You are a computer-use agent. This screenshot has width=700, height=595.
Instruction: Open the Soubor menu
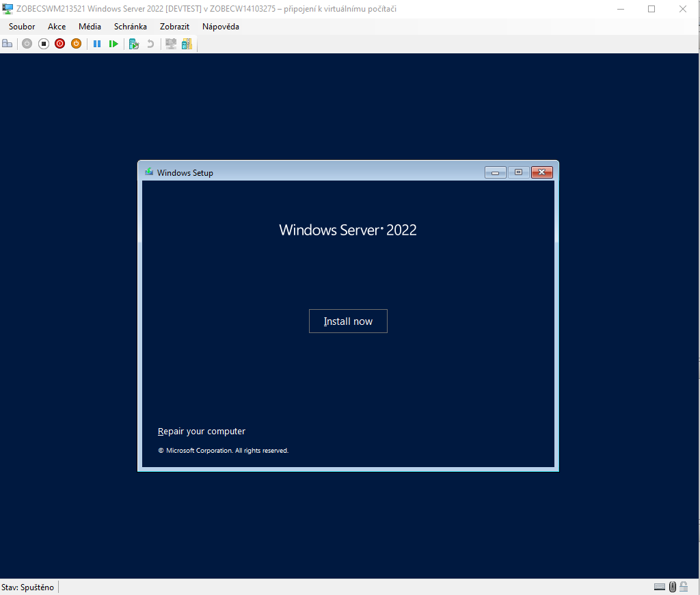[22, 27]
